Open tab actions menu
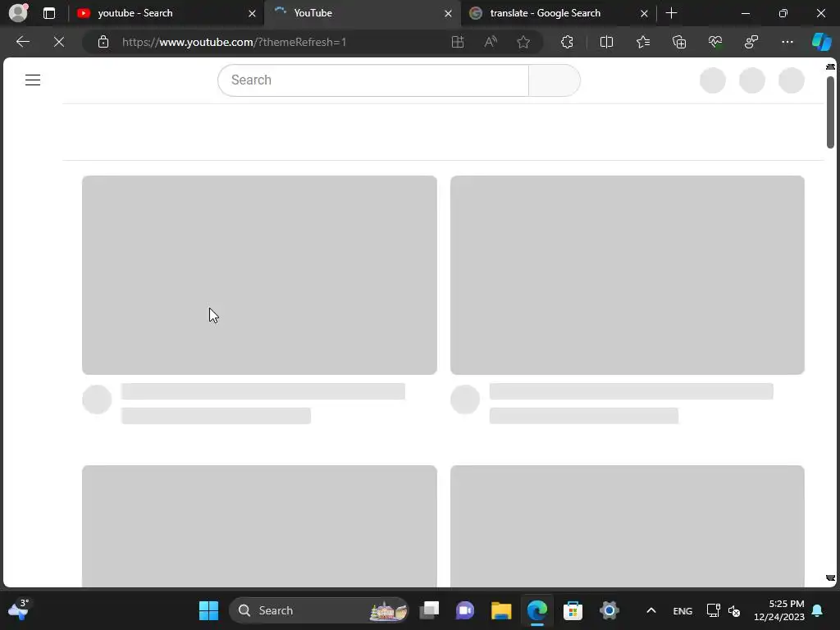Viewport: 840px width, 630px height. (x=49, y=13)
